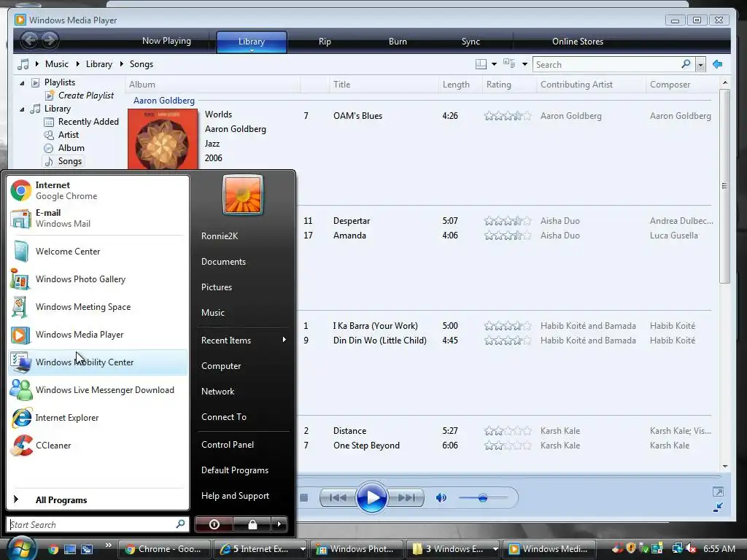Click Create Playlist in the sidebar

tap(86, 96)
